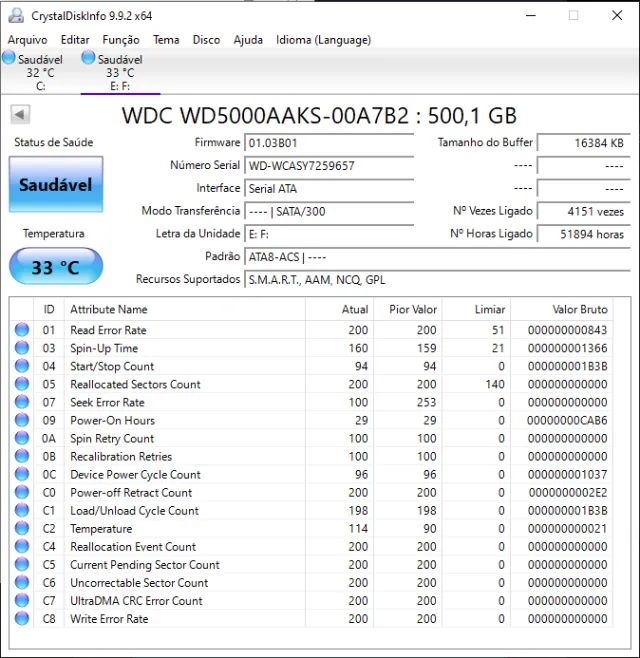Click the ID column header
This screenshot has height=658, width=640.
click(x=49, y=309)
